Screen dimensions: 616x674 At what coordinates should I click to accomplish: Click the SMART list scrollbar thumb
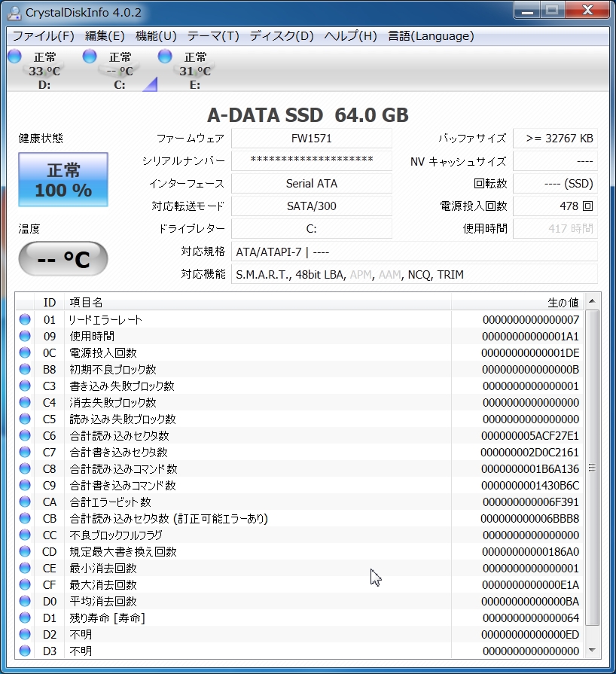tap(593, 468)
